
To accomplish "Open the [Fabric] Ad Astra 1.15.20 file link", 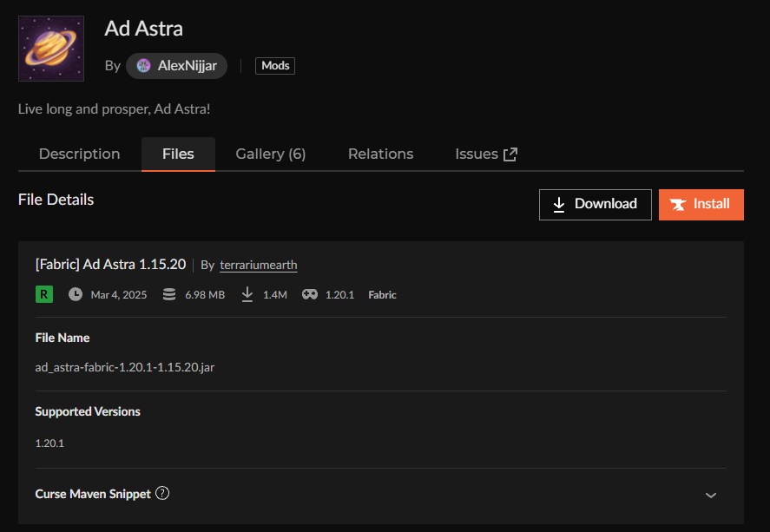I will tap(109, 264).
